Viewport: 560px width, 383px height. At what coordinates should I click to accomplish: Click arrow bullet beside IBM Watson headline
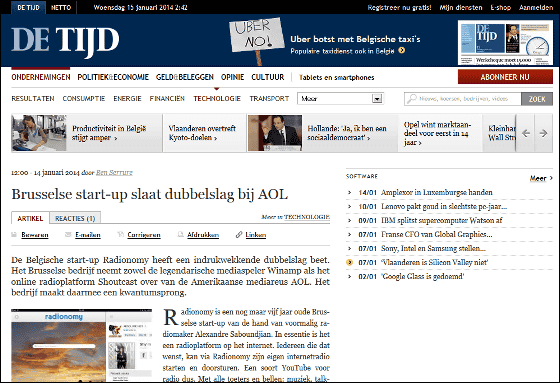(350, 220)
